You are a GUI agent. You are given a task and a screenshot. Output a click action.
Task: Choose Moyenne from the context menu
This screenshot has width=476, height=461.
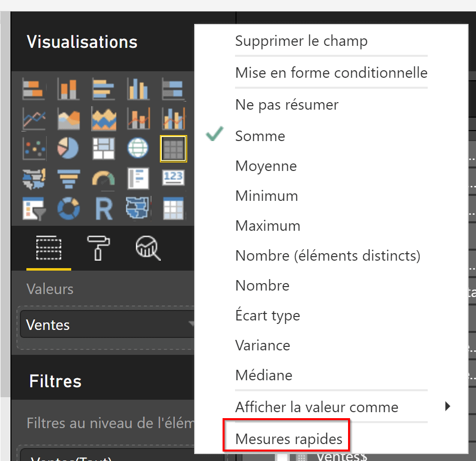[266, 166]
